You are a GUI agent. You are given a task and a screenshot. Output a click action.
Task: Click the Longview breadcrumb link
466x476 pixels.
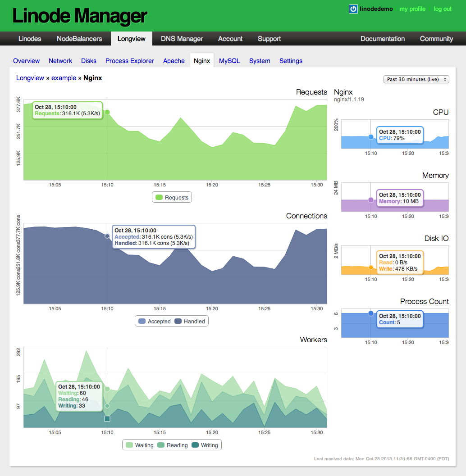pyautogui.click(x=30, y=78)
